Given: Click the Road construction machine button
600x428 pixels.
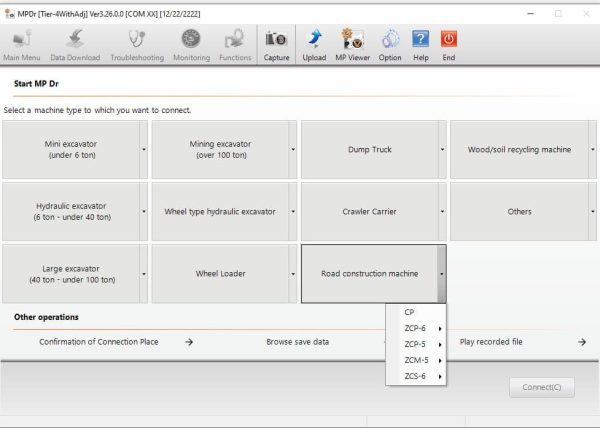Looking at the screenshot, I should pos(370,274).
